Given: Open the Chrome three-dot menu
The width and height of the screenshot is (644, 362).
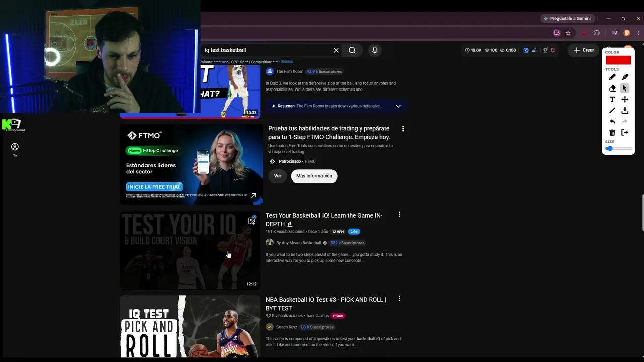Looking at the screenshot, I should [638, 33].
